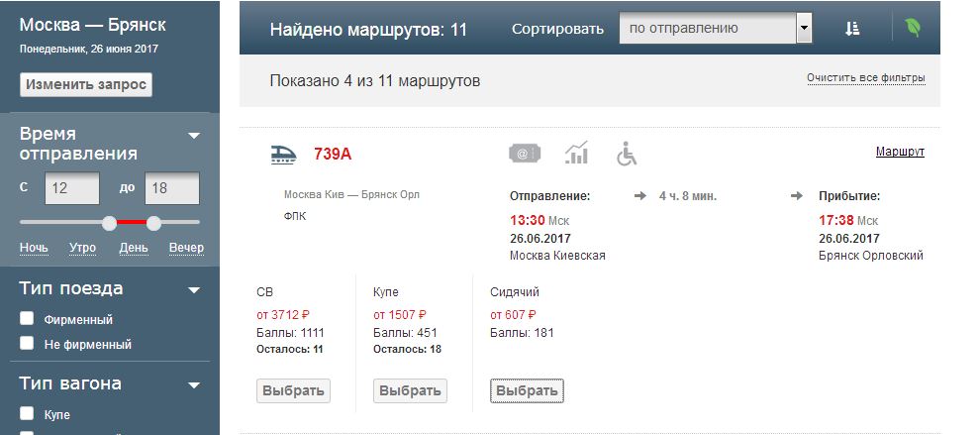Select the Утро time preset
This screenshot has width=980, height=435.
pyautogui.click(x=85, y=248)
